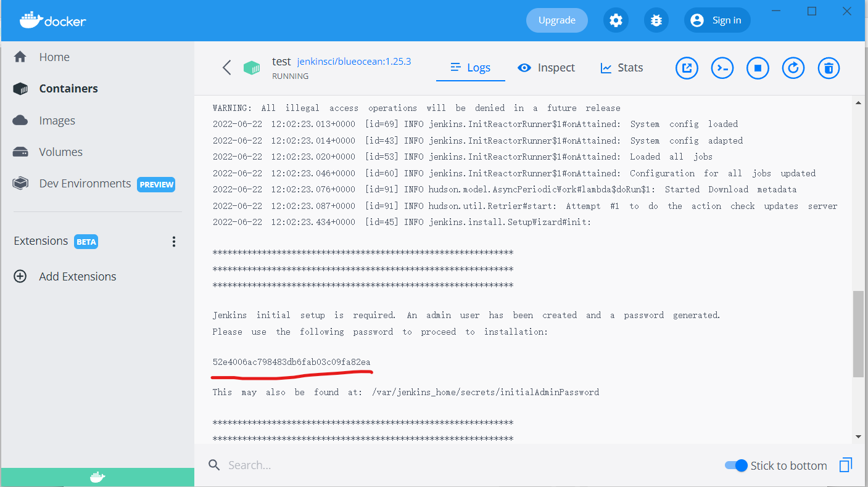Click the log scrollbar thumb
The image size is (868, 487).
pos(858,334)
